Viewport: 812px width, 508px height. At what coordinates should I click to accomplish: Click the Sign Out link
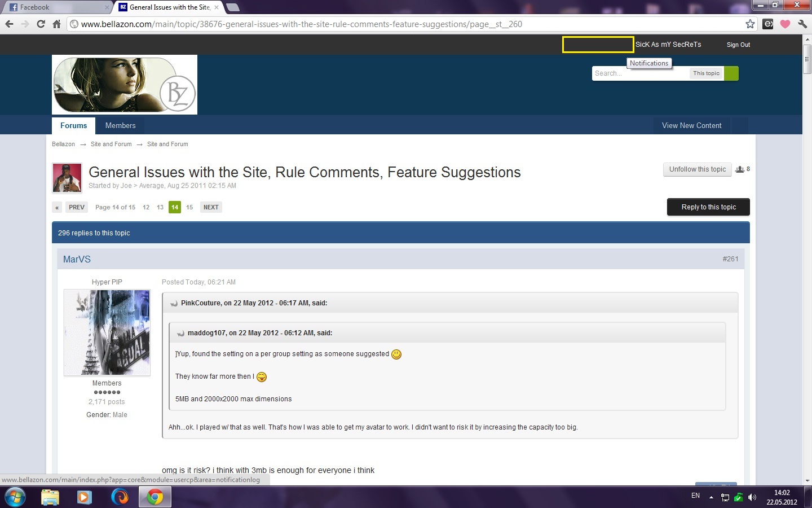tap(738, 45)
